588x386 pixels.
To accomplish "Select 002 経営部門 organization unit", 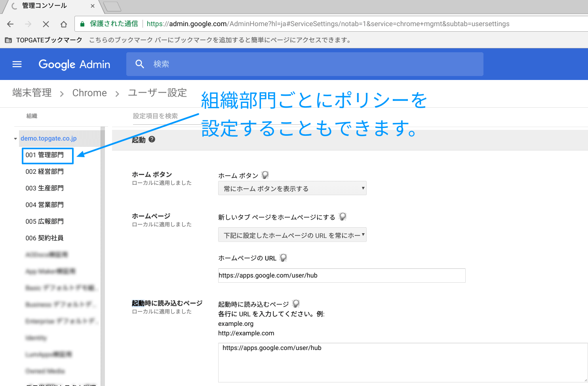I will tap(45, 171).
